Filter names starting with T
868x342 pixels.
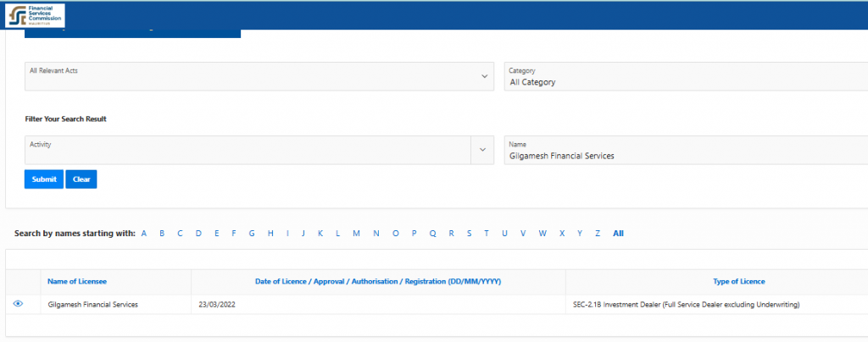click(486, 233)
